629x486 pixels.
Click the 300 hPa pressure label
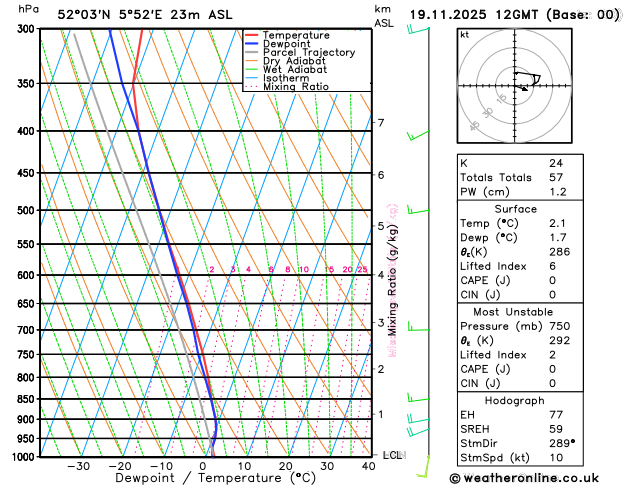pyautogui.click(x=28, y=29)
